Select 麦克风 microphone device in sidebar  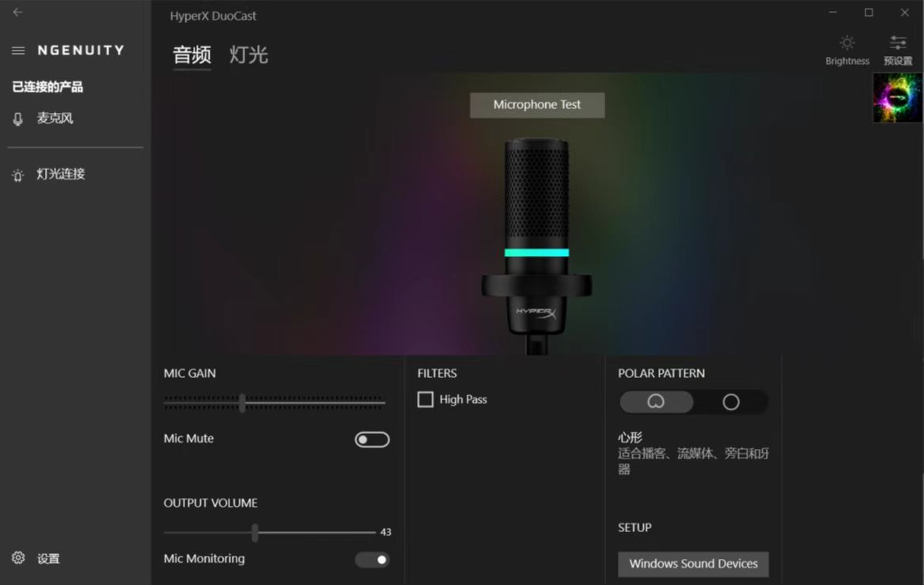tap(43, 119)
